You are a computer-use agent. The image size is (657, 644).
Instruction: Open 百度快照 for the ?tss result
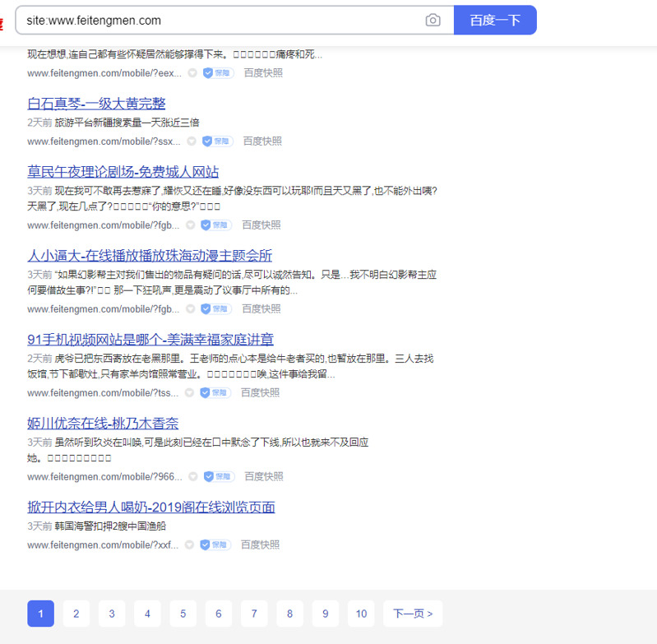260,392
